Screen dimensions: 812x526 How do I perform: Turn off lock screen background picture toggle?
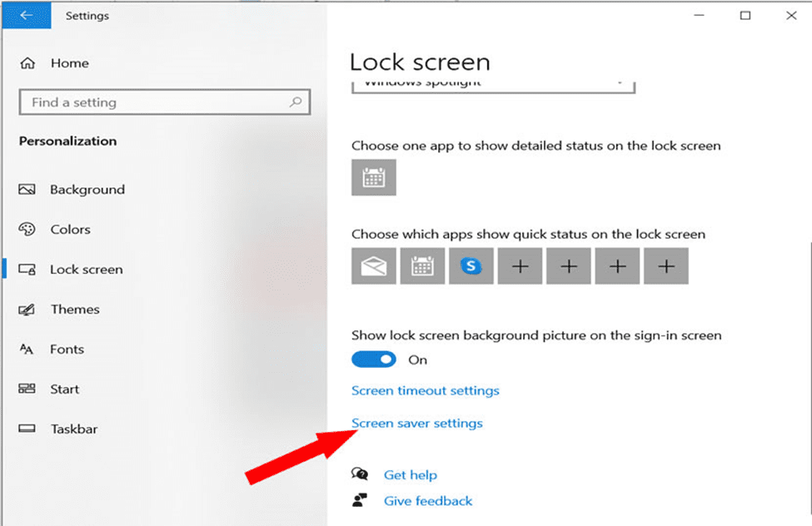(373, 360)
